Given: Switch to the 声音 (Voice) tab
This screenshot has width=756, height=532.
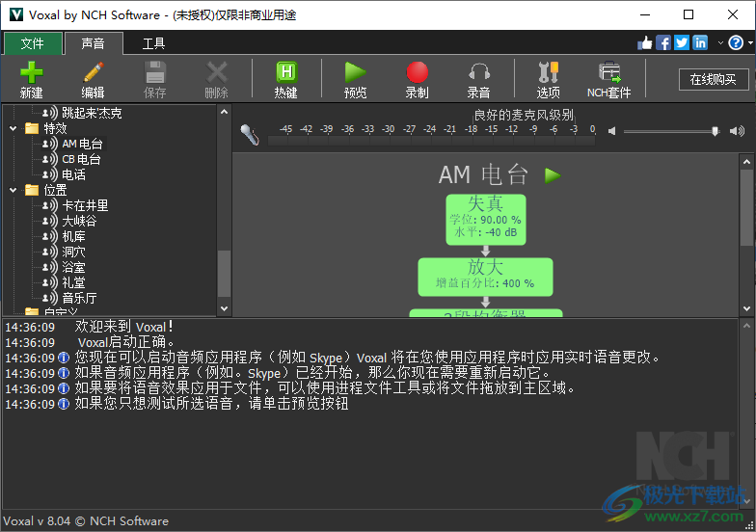Looking at the screenshot, I should point(94,44).
